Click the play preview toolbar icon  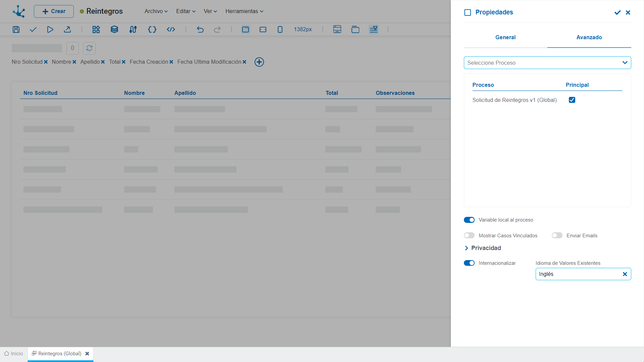pyautogui.click(x=50, y=29)
